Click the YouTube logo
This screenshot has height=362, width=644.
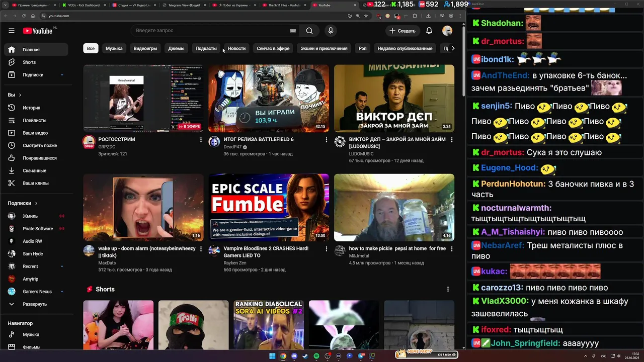coord(37,31)
